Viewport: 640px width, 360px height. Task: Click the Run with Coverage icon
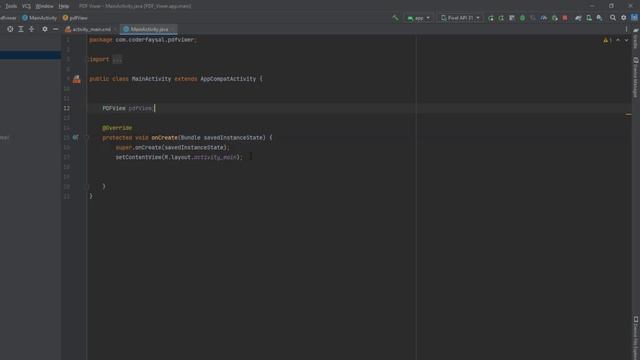click(533, 18)
